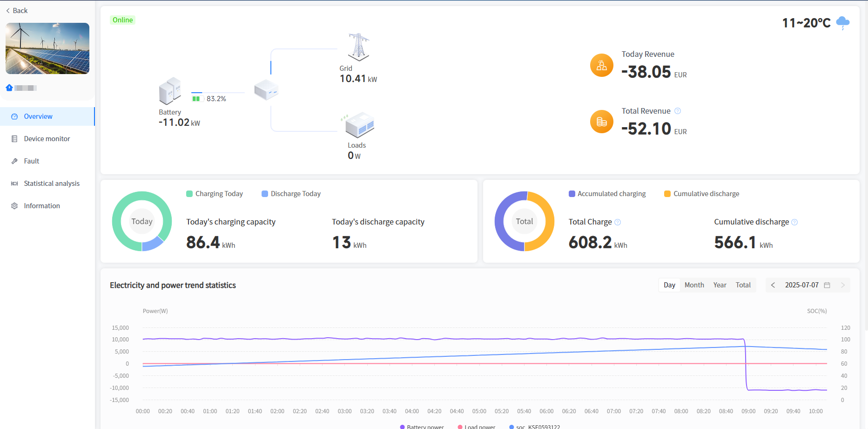The image size is (868, 429).
Task: Click the solar farm station thumbnail
Action: (x=47, y=48)
